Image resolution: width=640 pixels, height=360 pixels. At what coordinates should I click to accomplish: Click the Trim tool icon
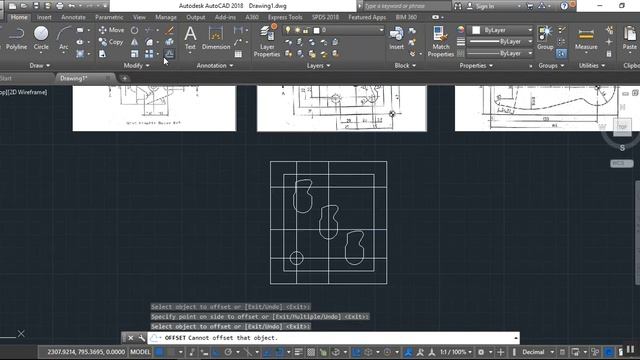tap(149, 30)
